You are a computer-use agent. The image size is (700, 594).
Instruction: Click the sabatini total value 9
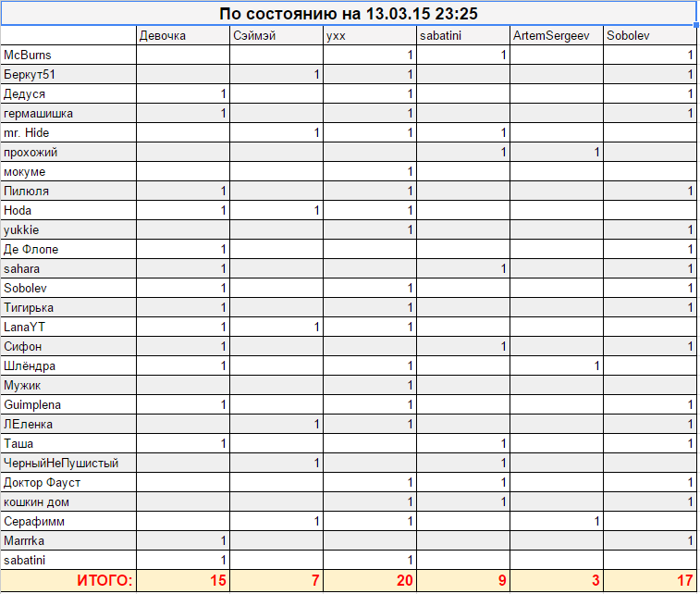click(x=463, y=580)
